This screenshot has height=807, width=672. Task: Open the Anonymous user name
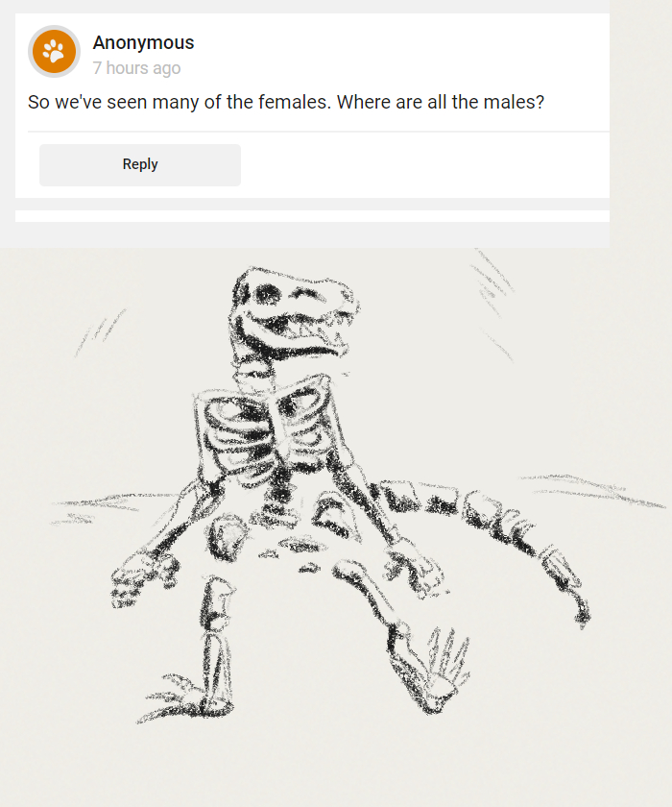coord(143,42)
